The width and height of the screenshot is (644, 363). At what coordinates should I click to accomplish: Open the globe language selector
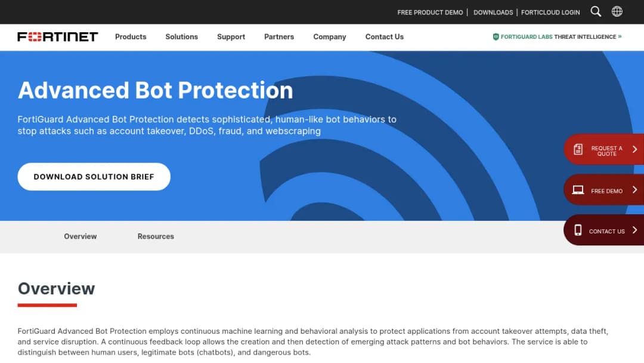(617, 11)
